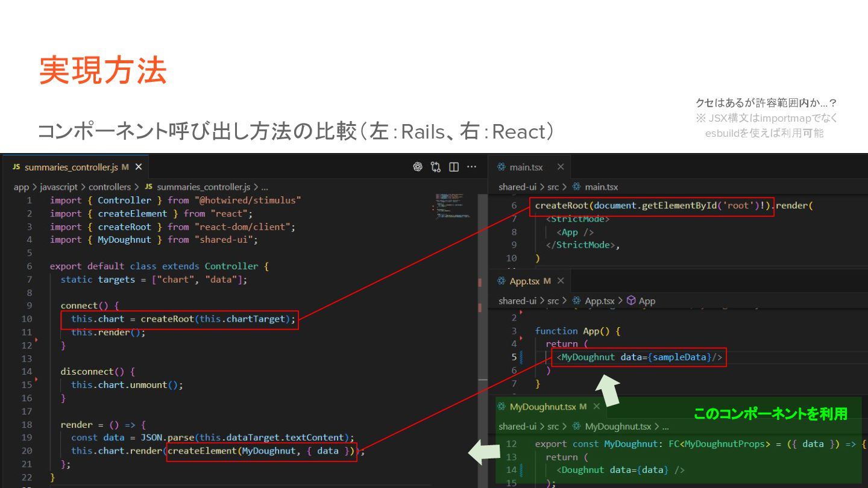Viewport: 868px width, 488px height.
Task: Open the 'javascript' breadcrumb folder
Action: 59,187
